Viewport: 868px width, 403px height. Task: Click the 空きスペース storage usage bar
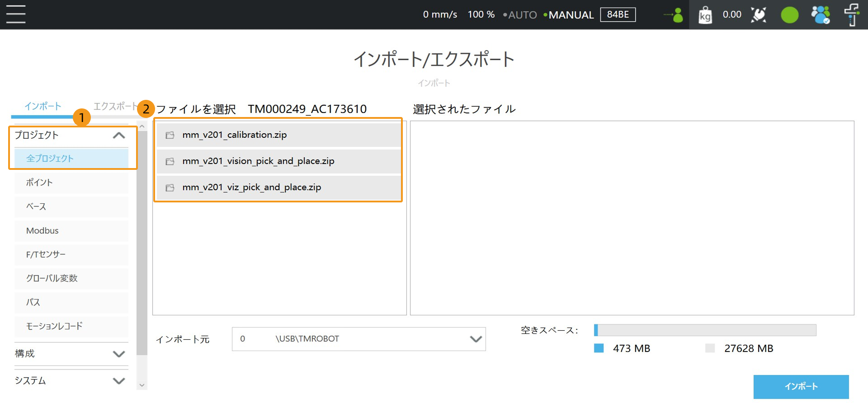pos(705,330)
